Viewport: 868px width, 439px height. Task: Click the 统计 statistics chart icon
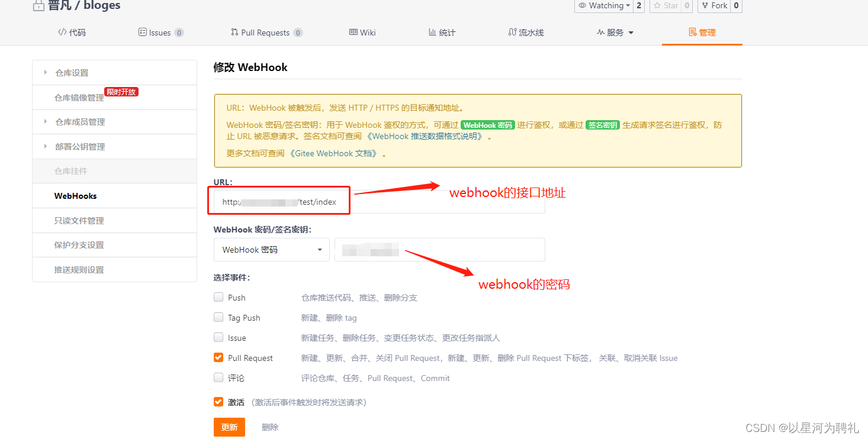tap(431, 33)
